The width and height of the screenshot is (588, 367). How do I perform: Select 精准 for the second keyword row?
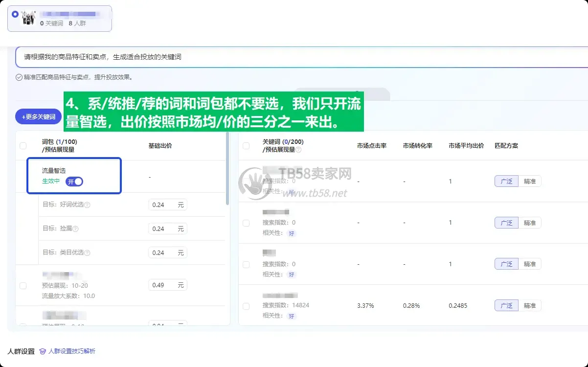(530, 223)
